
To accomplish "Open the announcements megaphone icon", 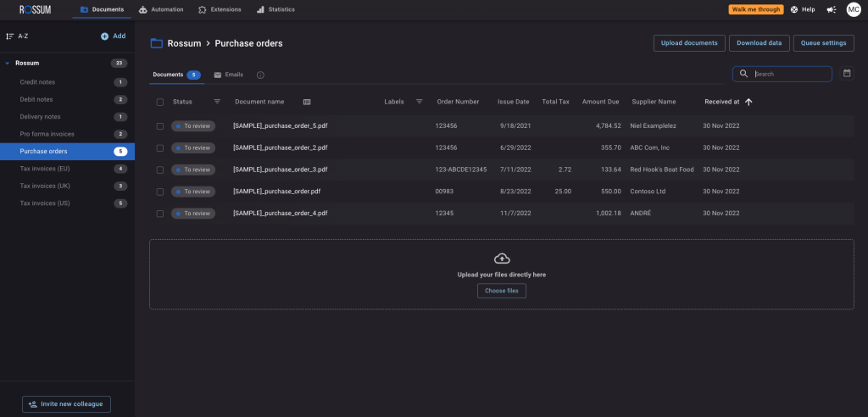I will click(831, 9).
